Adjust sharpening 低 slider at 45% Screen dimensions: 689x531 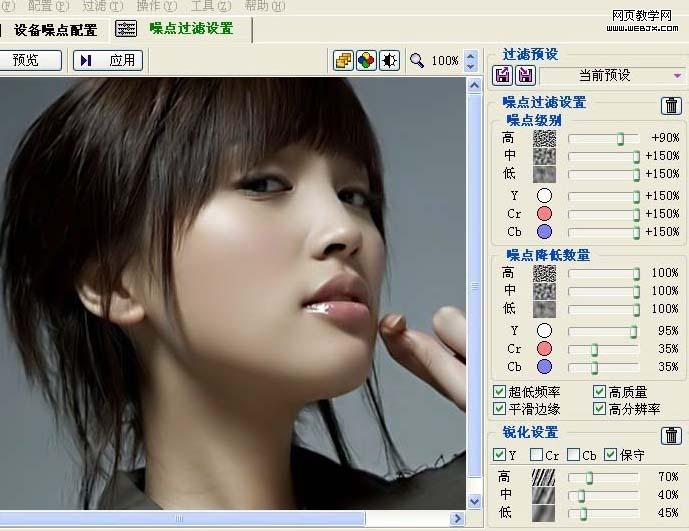(583, 513)
